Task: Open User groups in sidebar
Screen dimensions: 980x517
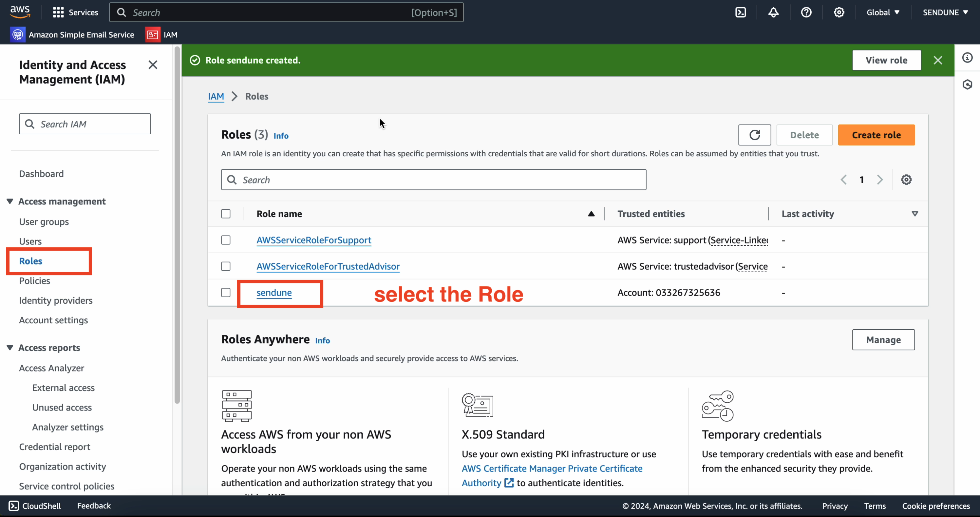Action: (44, 221)
